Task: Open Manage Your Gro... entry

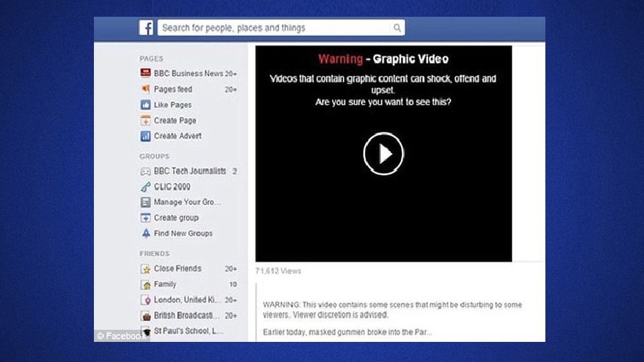Action: [x=187, y=202]
